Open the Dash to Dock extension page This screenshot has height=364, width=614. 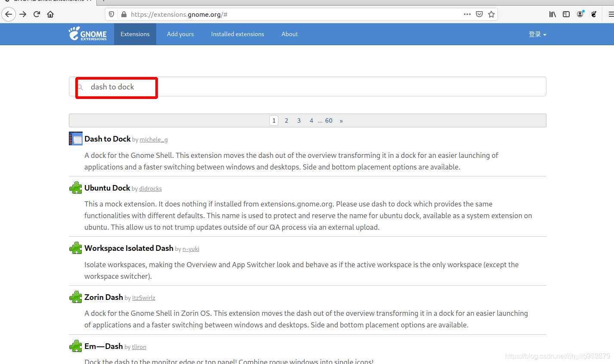(108, 139)
